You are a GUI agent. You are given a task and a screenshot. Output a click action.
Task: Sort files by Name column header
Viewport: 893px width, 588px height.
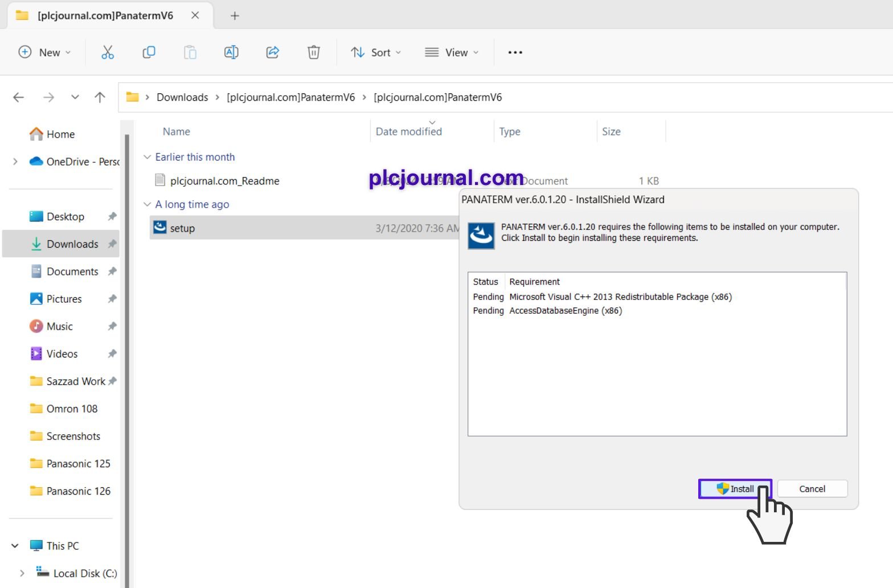177,131
